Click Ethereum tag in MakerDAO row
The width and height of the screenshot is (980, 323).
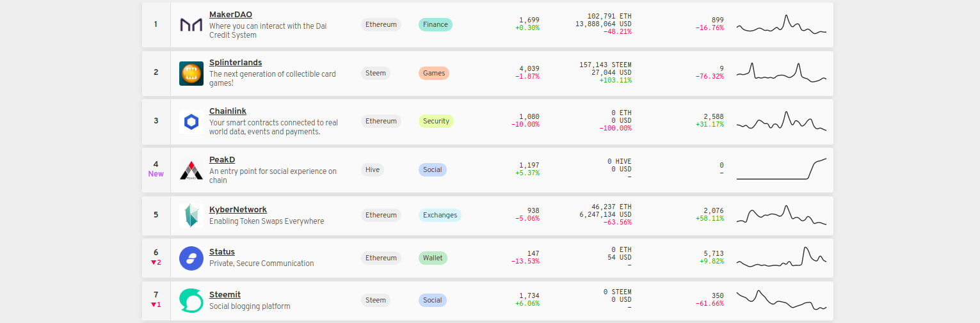(x=381, y=25)
